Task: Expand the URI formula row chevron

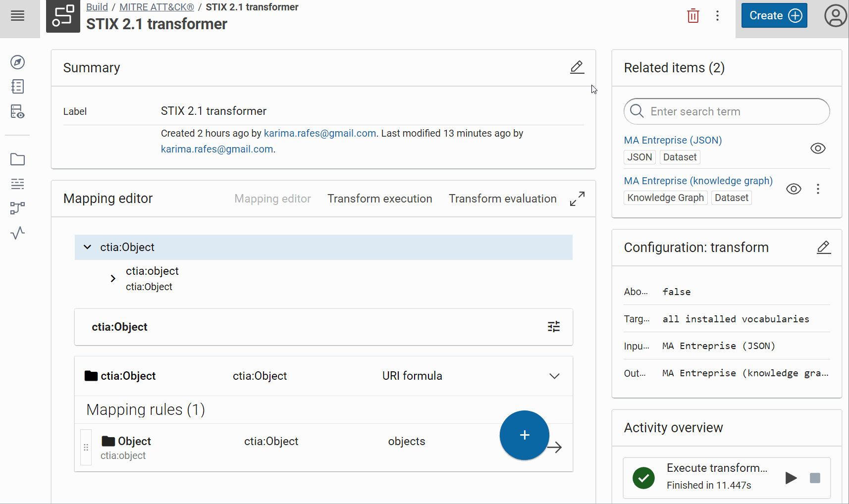Action: 554,376
